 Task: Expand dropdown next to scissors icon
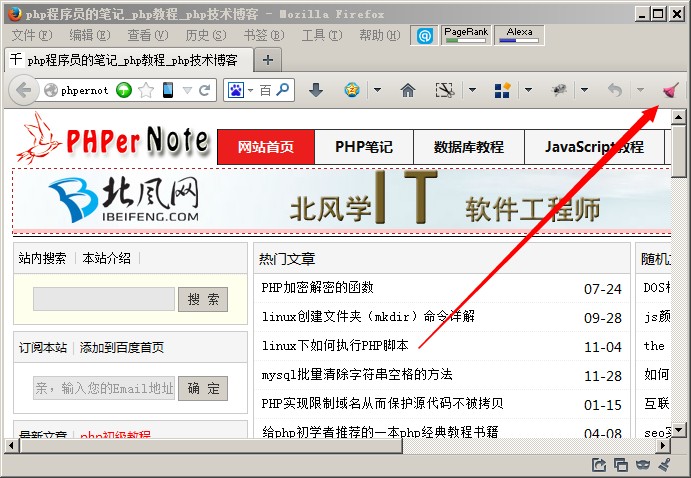(472, 90)
